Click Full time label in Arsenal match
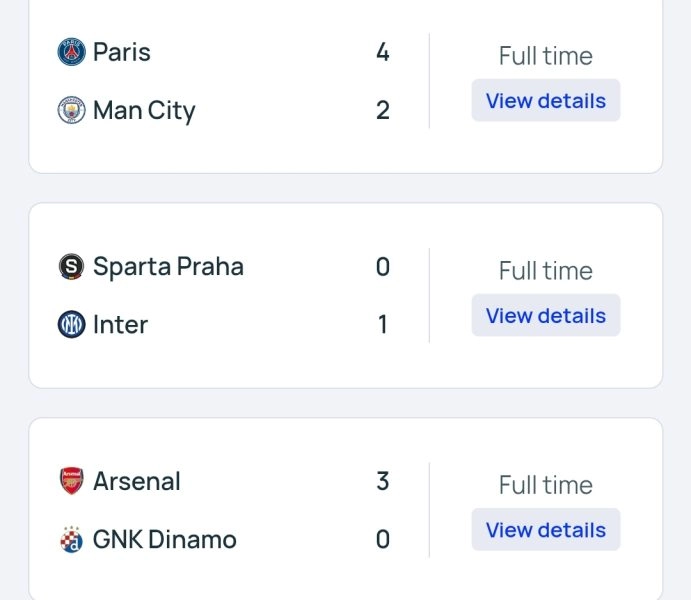Image resolution: width=691 pixels, height=600 pixels. pos(545,485)
